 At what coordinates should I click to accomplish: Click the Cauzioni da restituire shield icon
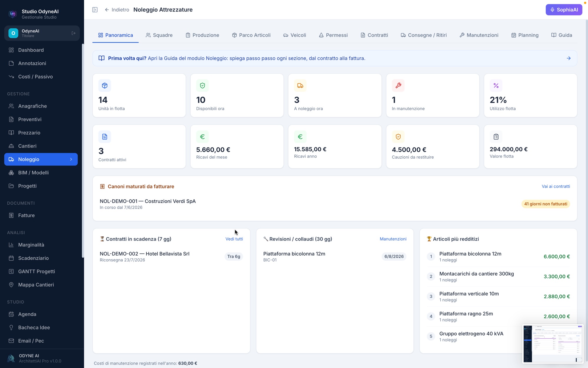pyautogui.click(x=398, y=137)
